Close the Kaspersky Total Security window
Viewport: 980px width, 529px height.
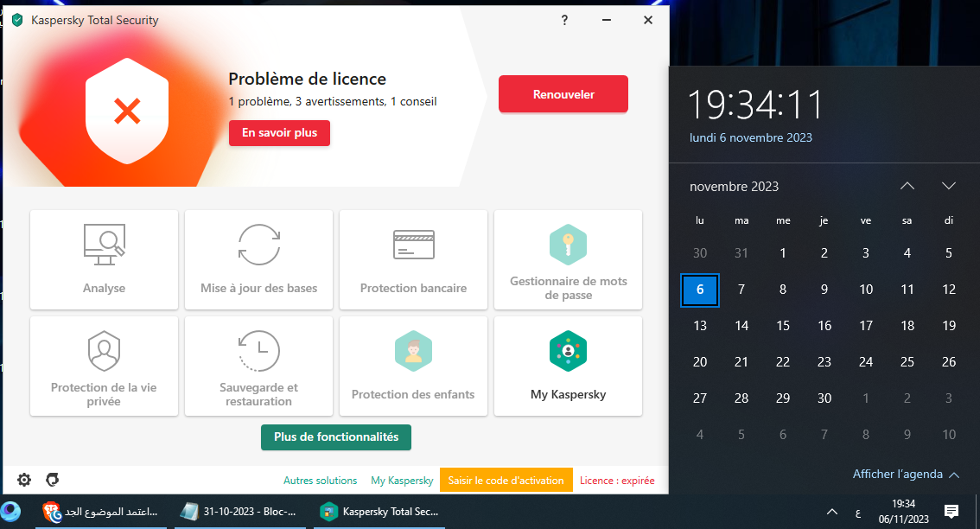point(648,20)
